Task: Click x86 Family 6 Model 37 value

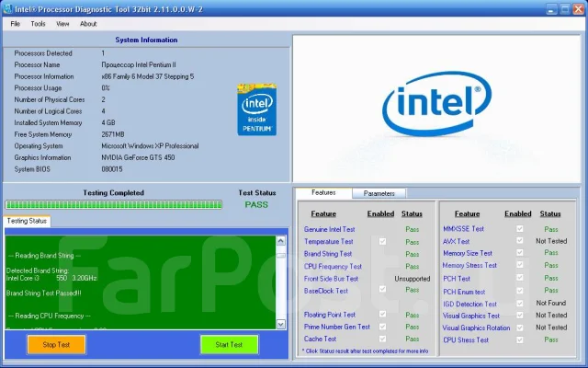Action: [x=148, y=76]
